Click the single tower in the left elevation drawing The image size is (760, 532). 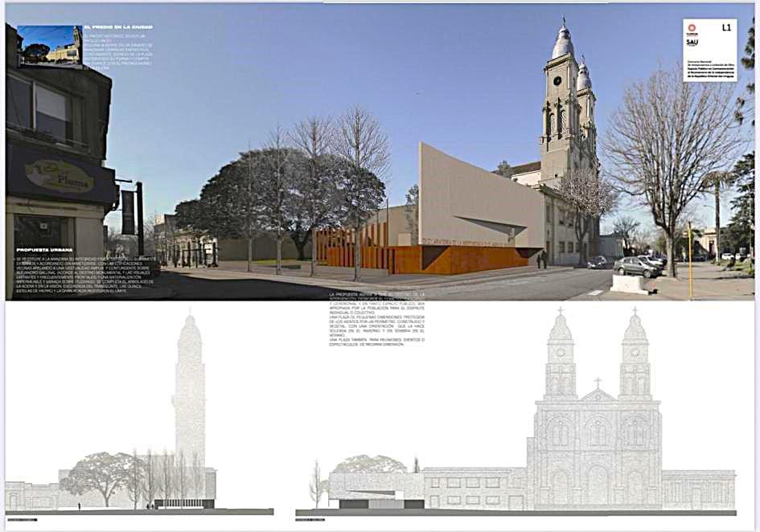tap(189, 386)
